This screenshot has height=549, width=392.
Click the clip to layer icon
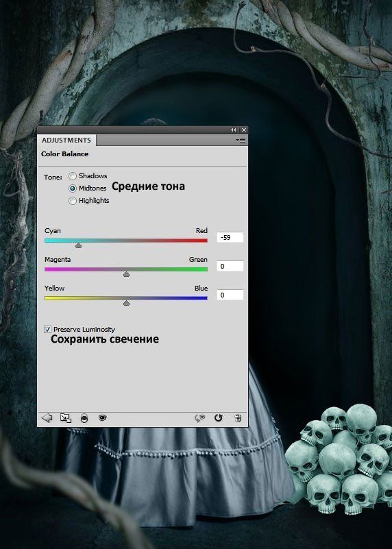pos(84,418)
